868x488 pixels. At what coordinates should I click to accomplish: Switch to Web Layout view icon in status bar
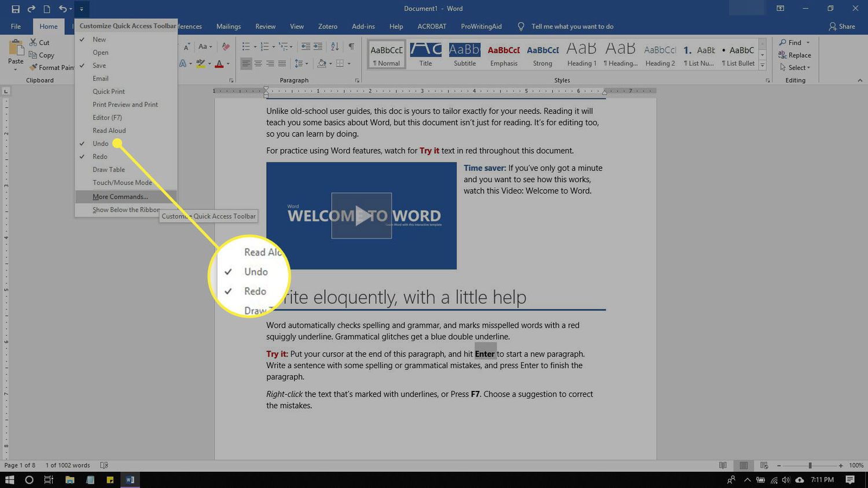[764, 465]
